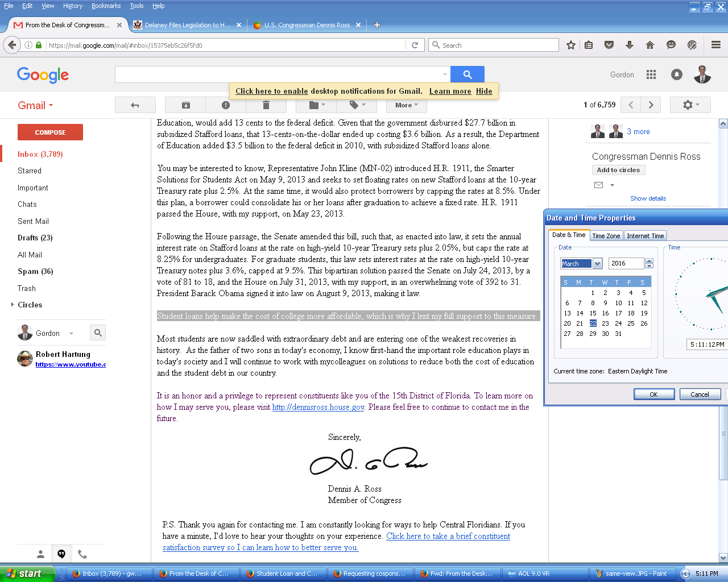728x582 pixels.
Task: Click the year 2016 field
Action: (x=626, y=263)
